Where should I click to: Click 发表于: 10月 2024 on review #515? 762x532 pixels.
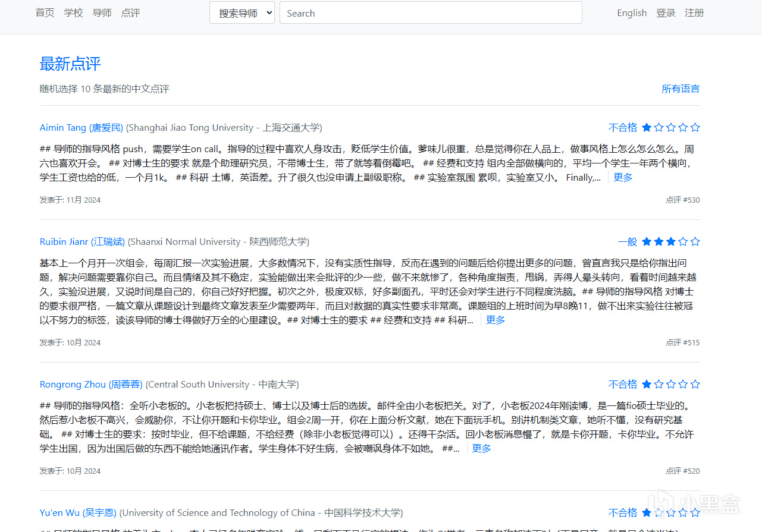70,342
